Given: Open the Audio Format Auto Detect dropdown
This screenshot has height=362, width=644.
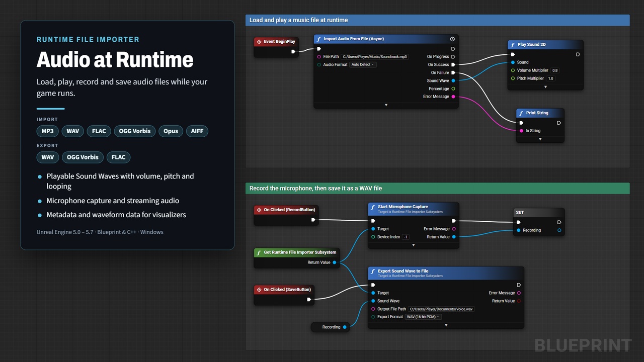Looking at the screenshot, I should (x=363, y=64).
